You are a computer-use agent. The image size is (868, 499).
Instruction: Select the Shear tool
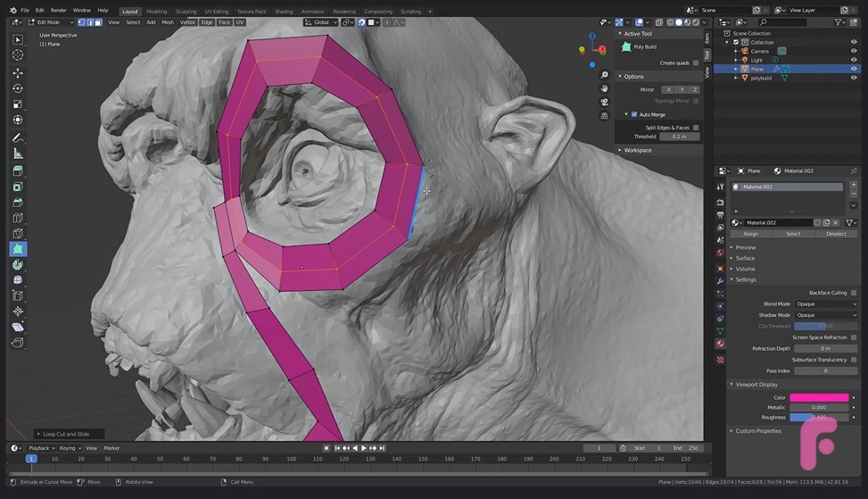pyautogui.click(x=18, y=327)
